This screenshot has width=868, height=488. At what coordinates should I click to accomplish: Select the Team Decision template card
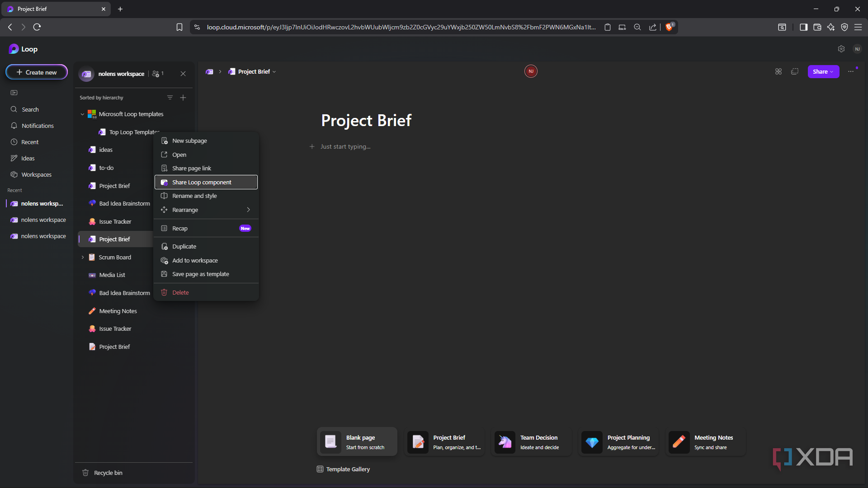click(x=531, y=441)
